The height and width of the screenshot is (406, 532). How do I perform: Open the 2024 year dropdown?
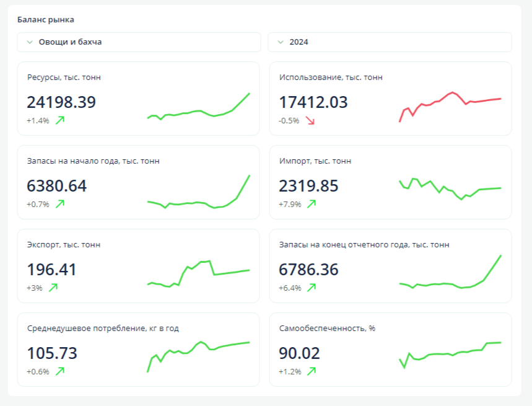pyautogui.click(x=390, y=42)
